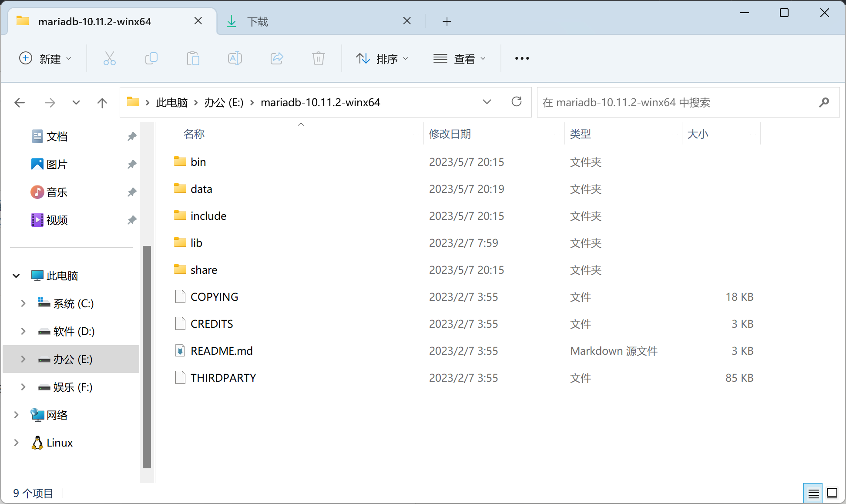Go up one folder level arrow

pos(102,103)
